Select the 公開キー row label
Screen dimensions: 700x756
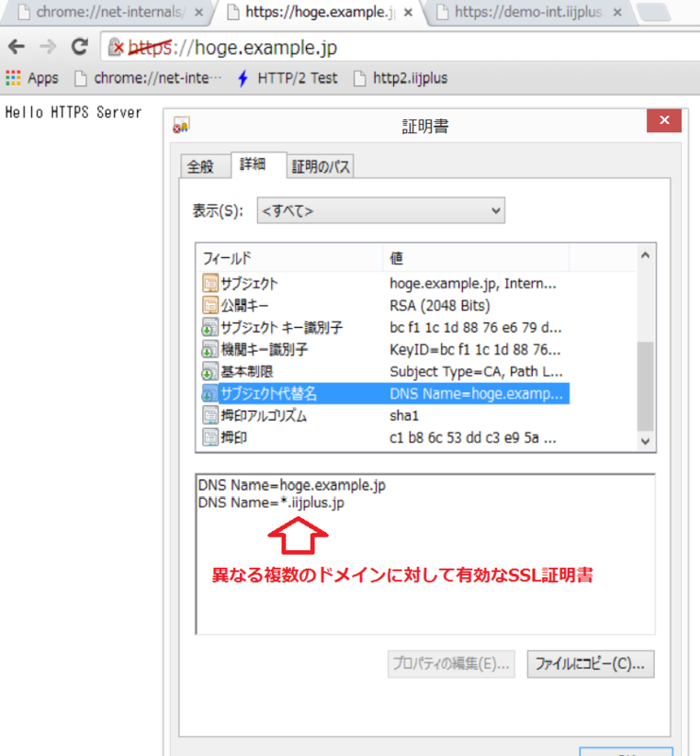(245, 305)
